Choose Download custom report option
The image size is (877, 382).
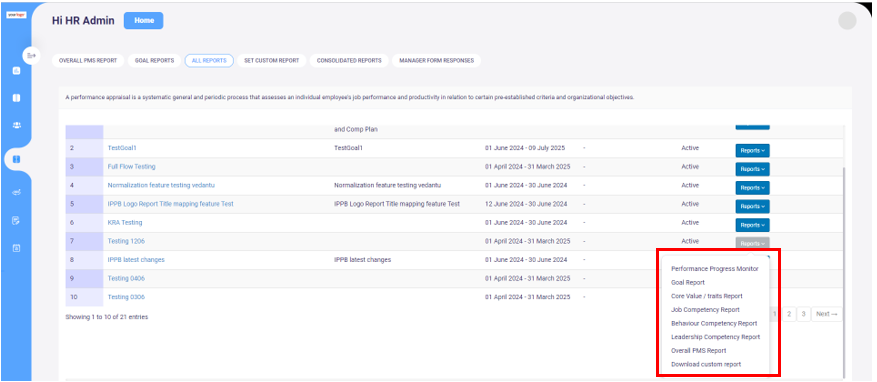click(706, 364)
